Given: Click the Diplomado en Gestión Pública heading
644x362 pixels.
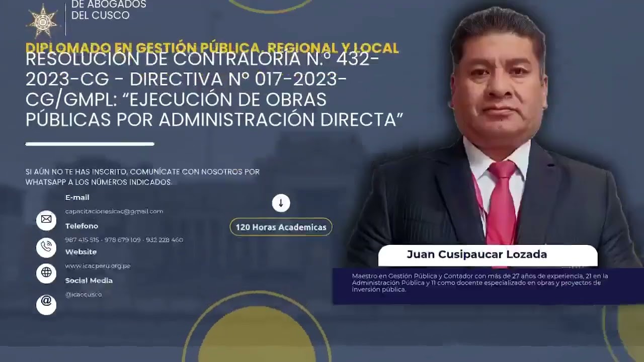Looking at the screenshot, I should coord(212,48).
